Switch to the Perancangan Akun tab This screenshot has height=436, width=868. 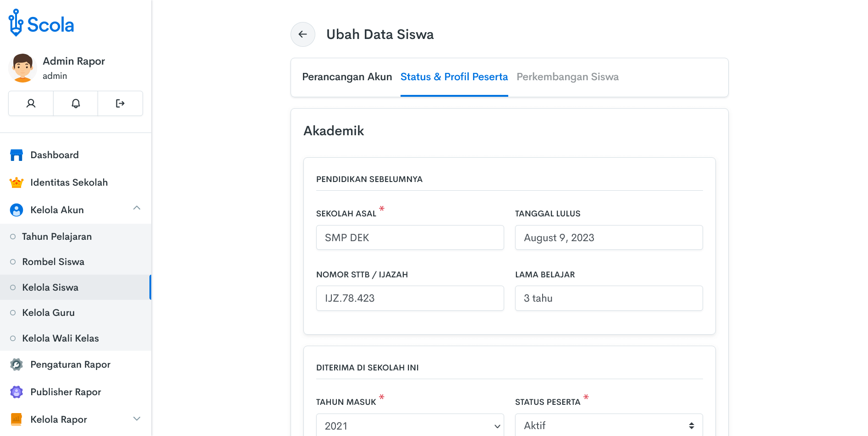coord(347,77)
